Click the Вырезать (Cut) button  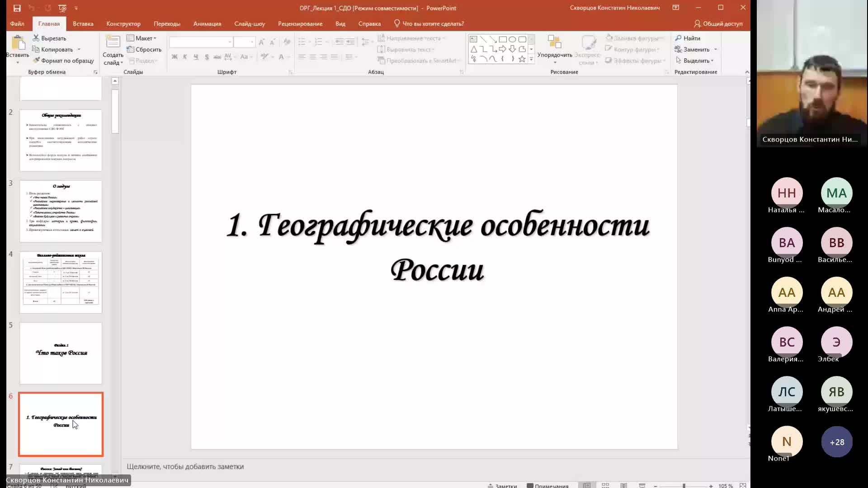(x=49, y=38)
